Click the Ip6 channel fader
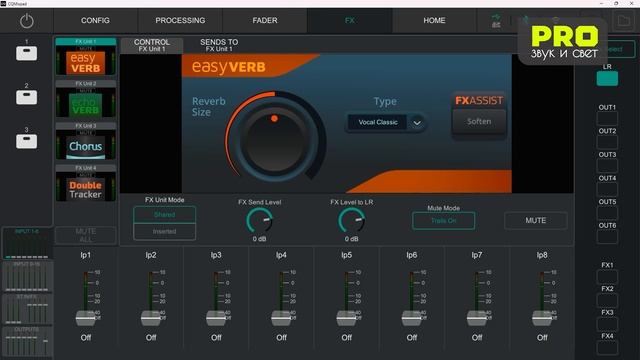640x360 pixels. [411, 318]
